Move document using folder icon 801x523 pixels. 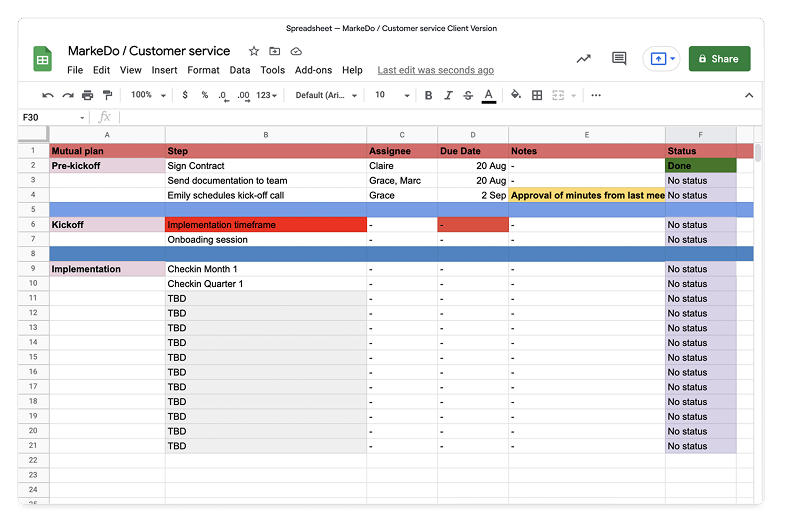275,51
